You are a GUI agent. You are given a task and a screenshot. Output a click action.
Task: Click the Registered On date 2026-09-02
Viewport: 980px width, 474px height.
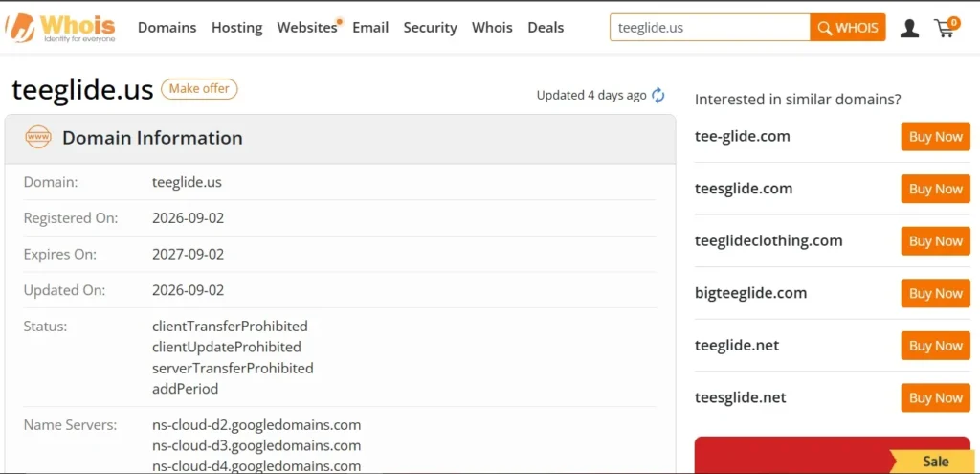coord(189,218)
